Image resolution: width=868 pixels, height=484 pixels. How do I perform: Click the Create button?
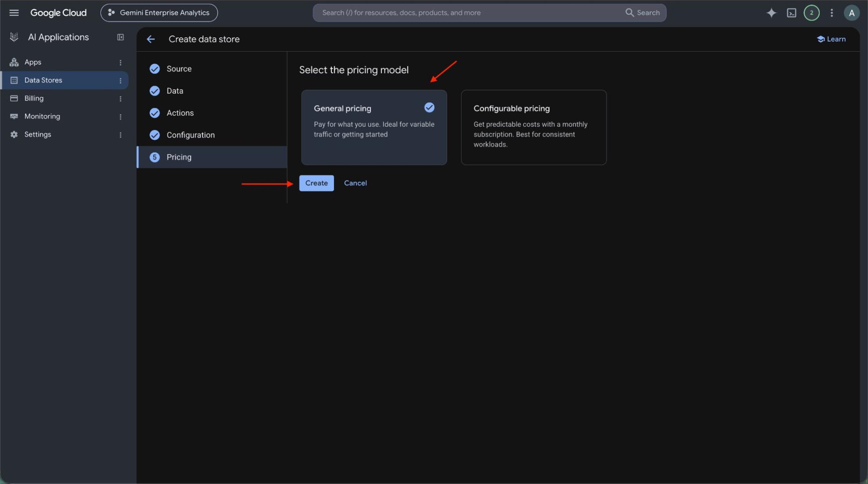(x=317, y=183)
